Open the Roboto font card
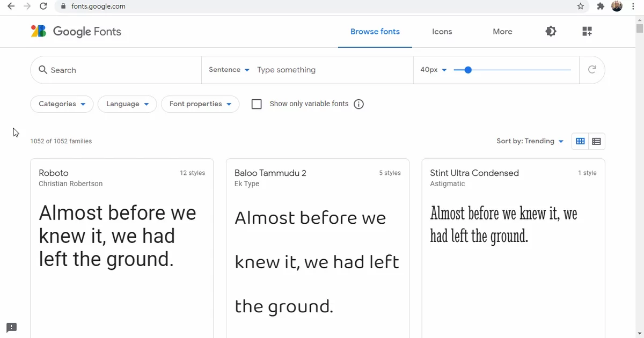The height and width of the screenshot is (338, 644). click(x=122, y=248)
